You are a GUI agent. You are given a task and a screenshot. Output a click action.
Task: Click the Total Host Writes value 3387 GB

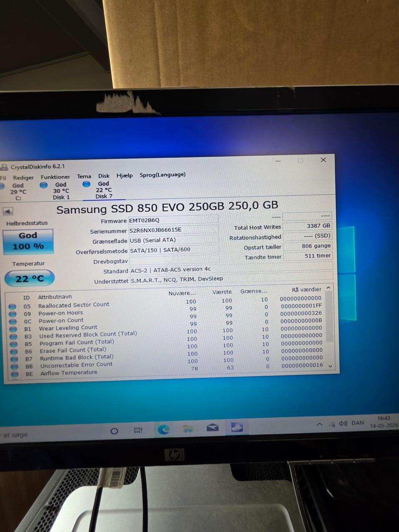point(308,226)
